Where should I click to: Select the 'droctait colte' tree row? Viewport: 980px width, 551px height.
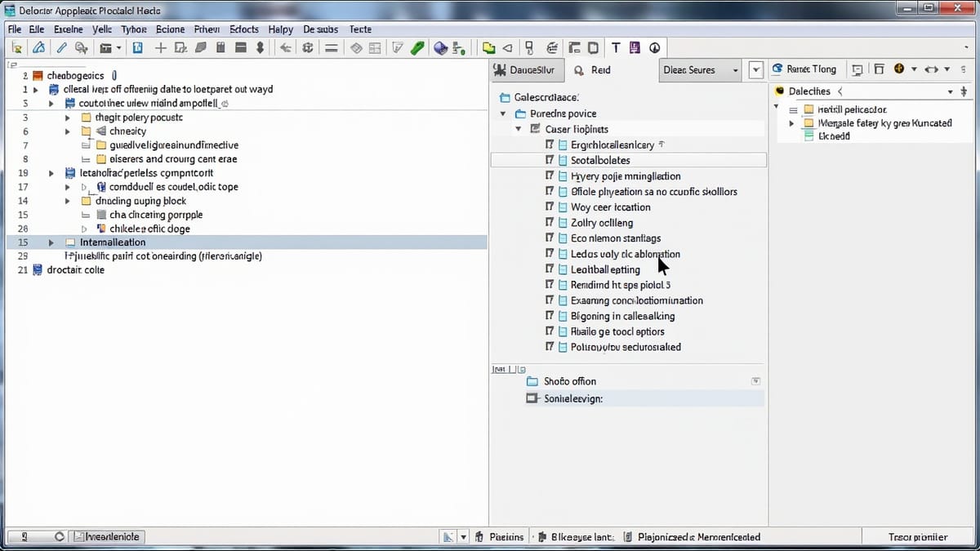[75, 270]
